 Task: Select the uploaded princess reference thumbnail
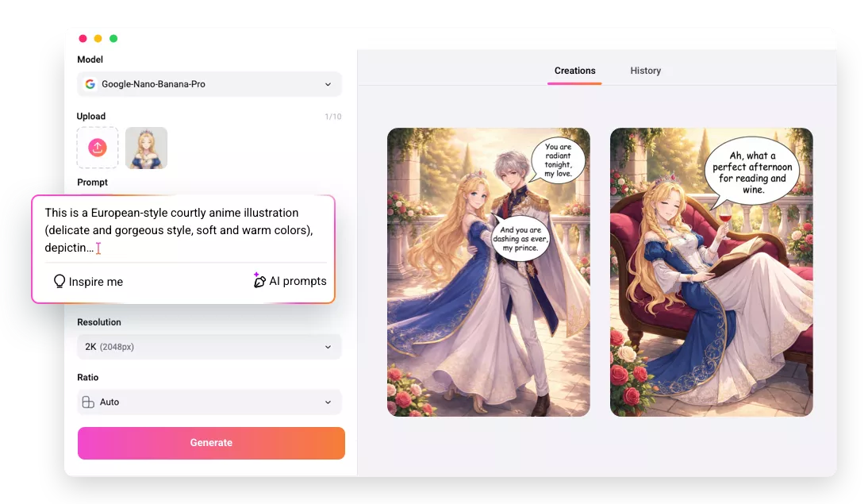click(145, 148)
